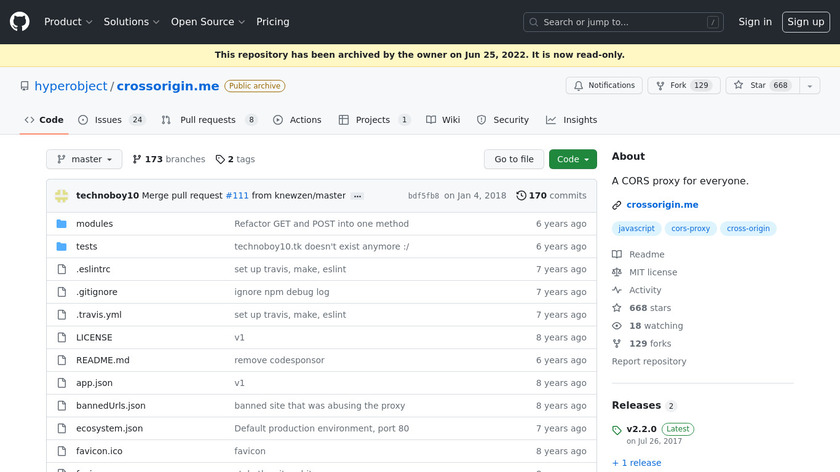Open the master branch selector
Screen dimensions: 840x472
pos(84,159)
